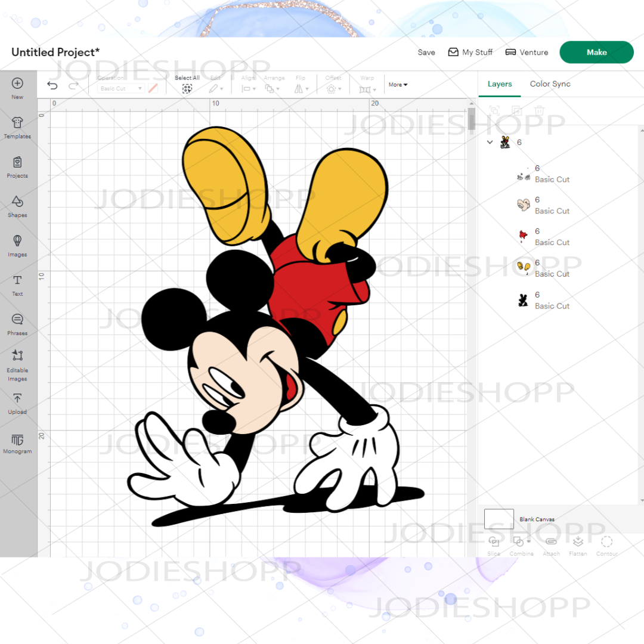The height and width of the screenshot is (644, 644).
Task: Click the operation color swatch
Action: pos(153,88)
